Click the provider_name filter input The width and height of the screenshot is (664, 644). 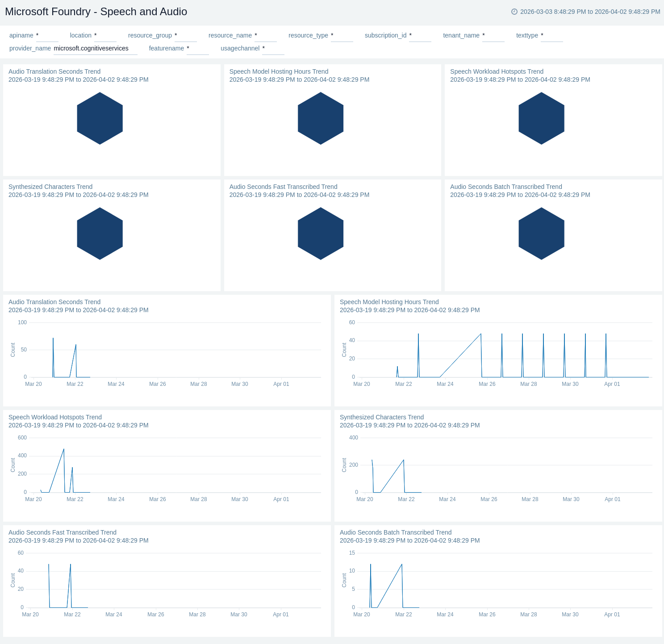pyautogui.click(x=95, y=49)
